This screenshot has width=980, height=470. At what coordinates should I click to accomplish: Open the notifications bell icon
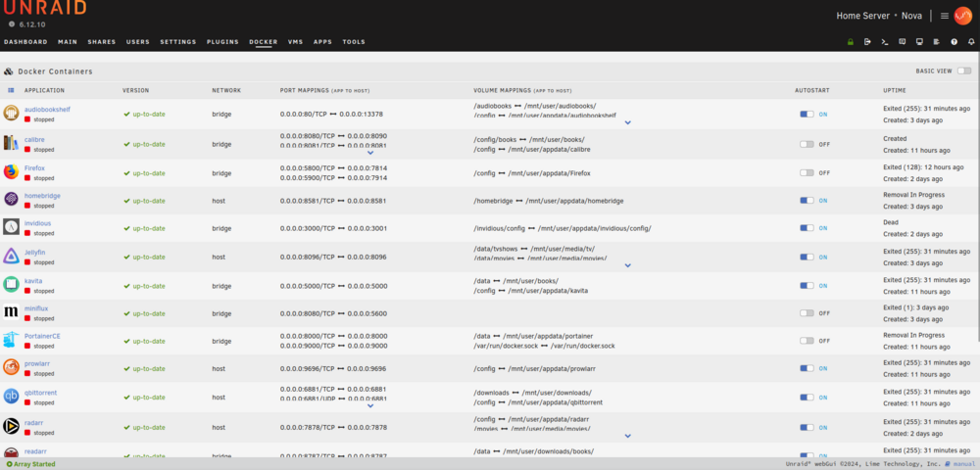(971, 42)
